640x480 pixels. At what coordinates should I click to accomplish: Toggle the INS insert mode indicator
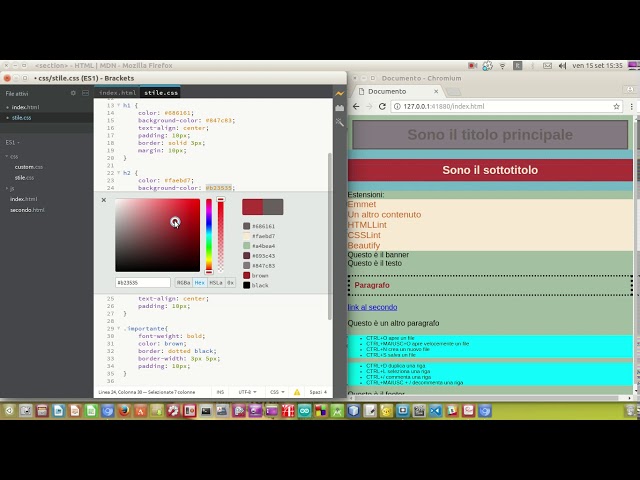pyautogui.click(x=220, y=392)
